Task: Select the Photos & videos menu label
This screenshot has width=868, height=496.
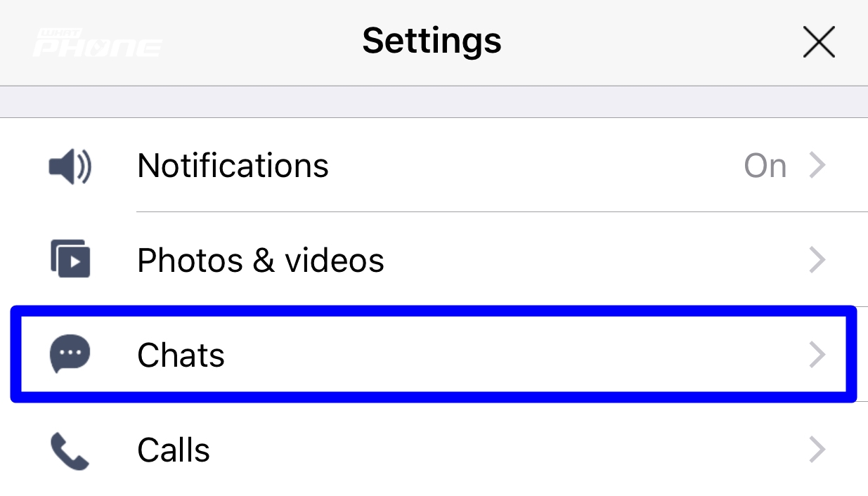Action: 260,261
